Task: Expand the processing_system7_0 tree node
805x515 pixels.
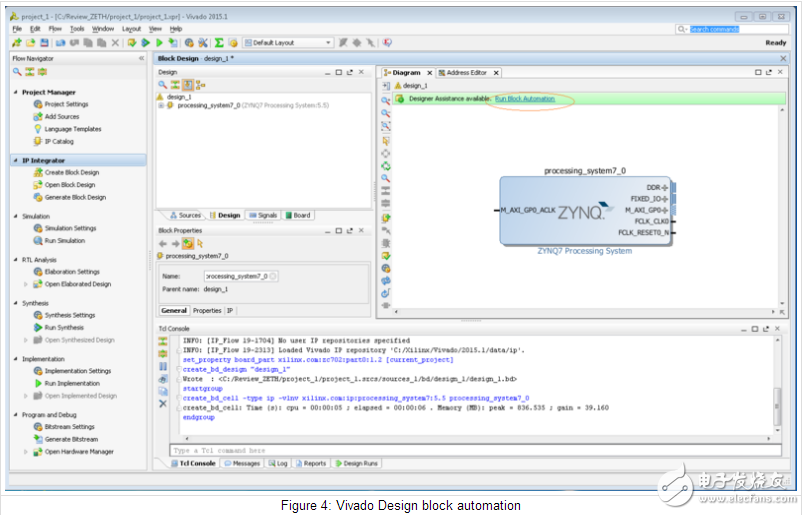Action: click(161, 105)
